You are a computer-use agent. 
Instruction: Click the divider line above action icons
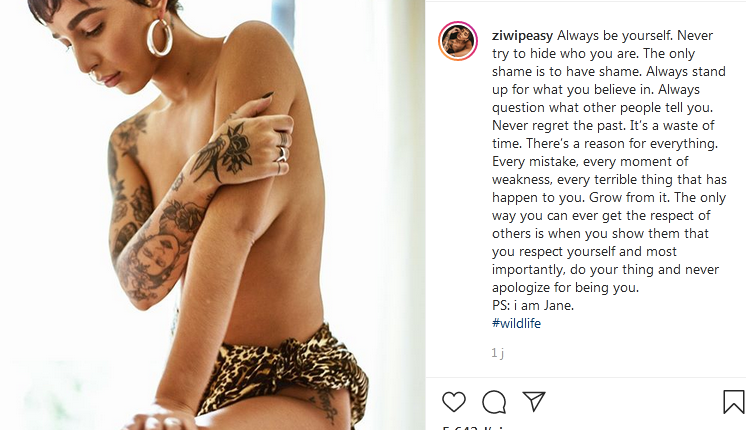pos(586,378)
